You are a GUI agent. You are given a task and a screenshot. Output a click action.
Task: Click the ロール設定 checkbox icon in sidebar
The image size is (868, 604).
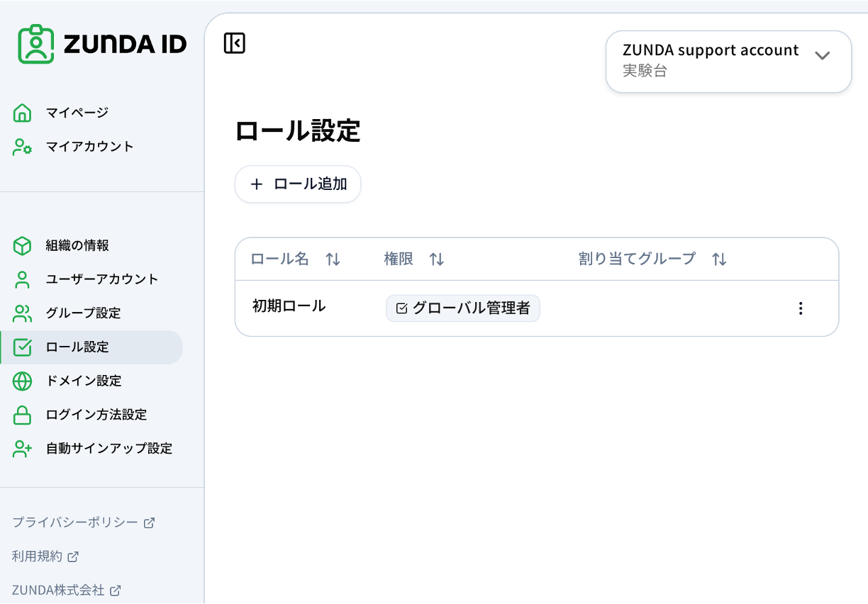(x=21, y=347)
